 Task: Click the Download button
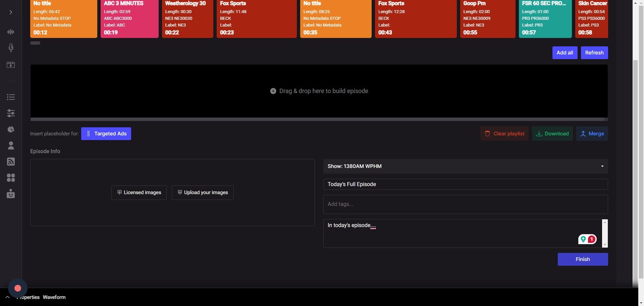point(552,134)
